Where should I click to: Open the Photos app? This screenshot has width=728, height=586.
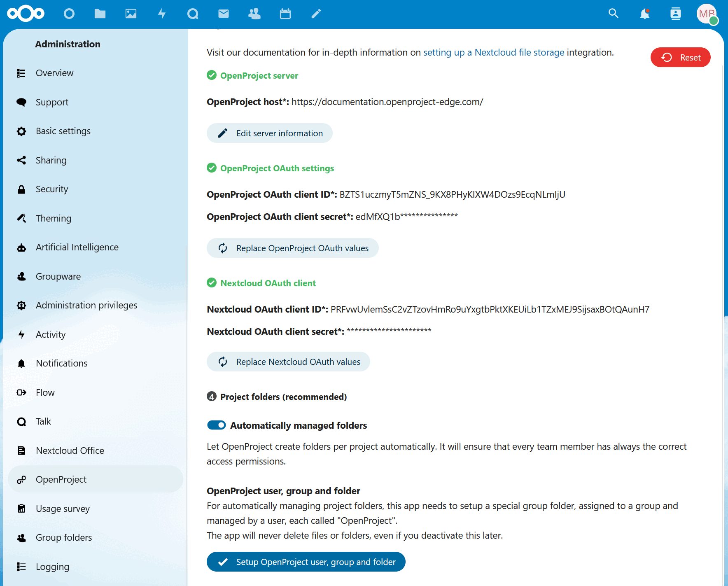(x=131, y=14)
